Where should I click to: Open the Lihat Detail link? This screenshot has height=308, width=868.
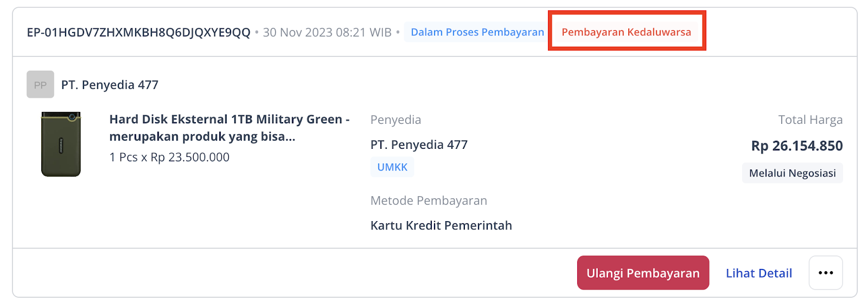[759, 273]
